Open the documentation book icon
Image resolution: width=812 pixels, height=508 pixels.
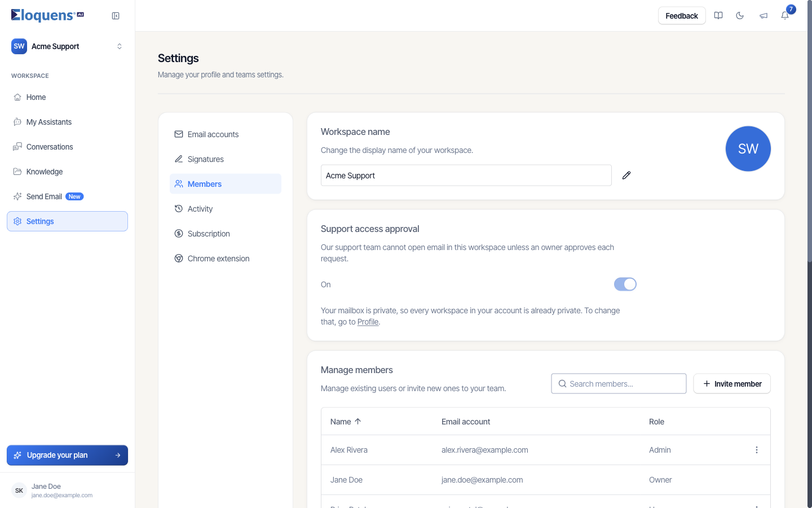(x=718, y=16)
